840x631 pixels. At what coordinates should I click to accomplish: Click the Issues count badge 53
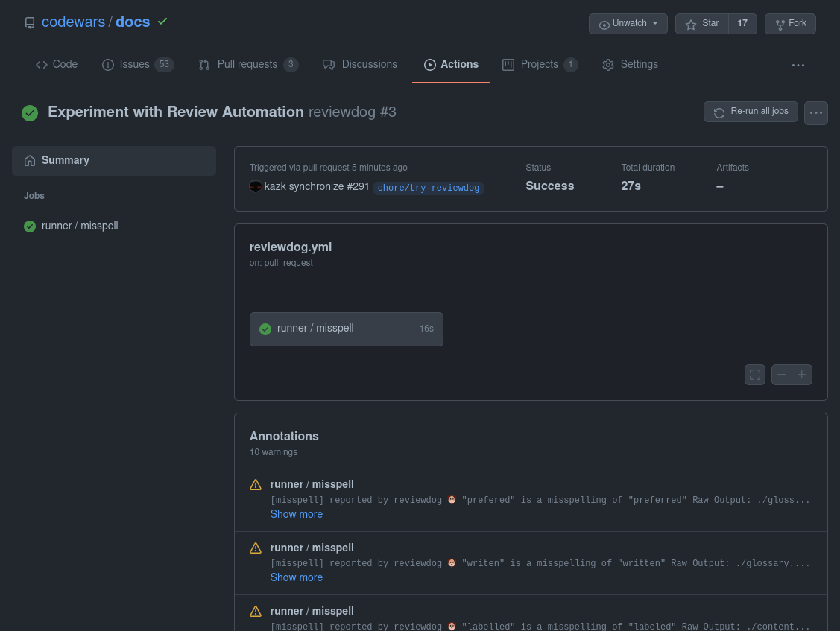click(164, 64)
